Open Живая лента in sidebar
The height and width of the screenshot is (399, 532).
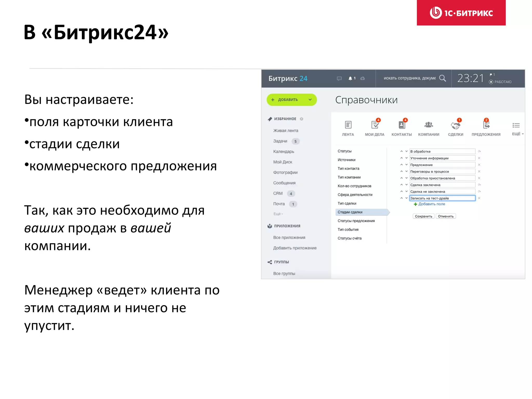[285, 131]
